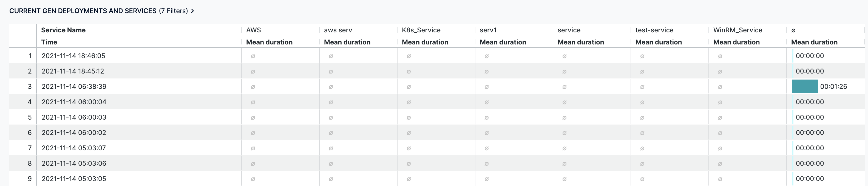Select the 2021-11-14 06:38:39 time cell
The image size is (868, 186).
coord(74,86)
